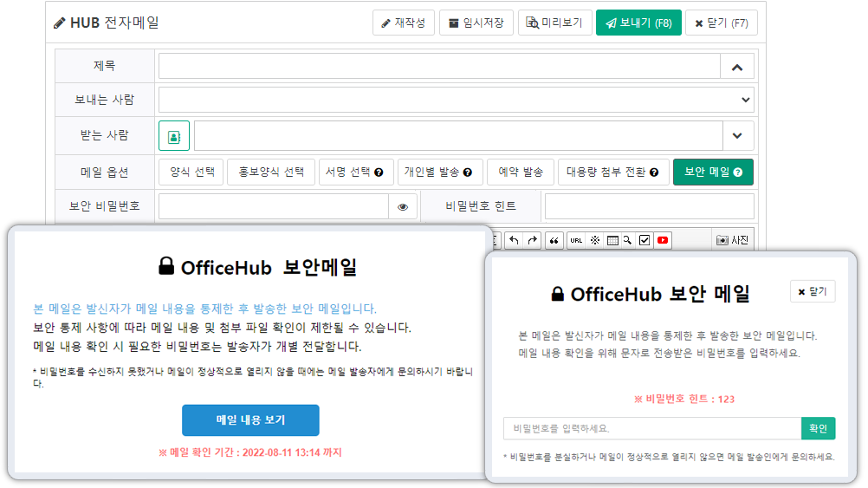Click the 받는 사람 recipient input field
Image resolution: width=868 pixels, height=488 pixels.
(x=458, y=136)
